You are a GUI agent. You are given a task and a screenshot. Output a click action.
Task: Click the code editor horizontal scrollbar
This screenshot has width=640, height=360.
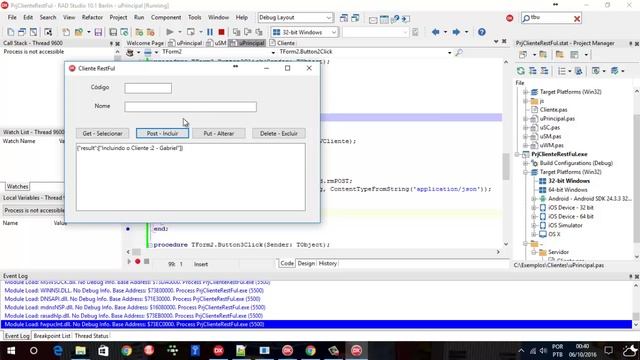(x=313, y=252)
